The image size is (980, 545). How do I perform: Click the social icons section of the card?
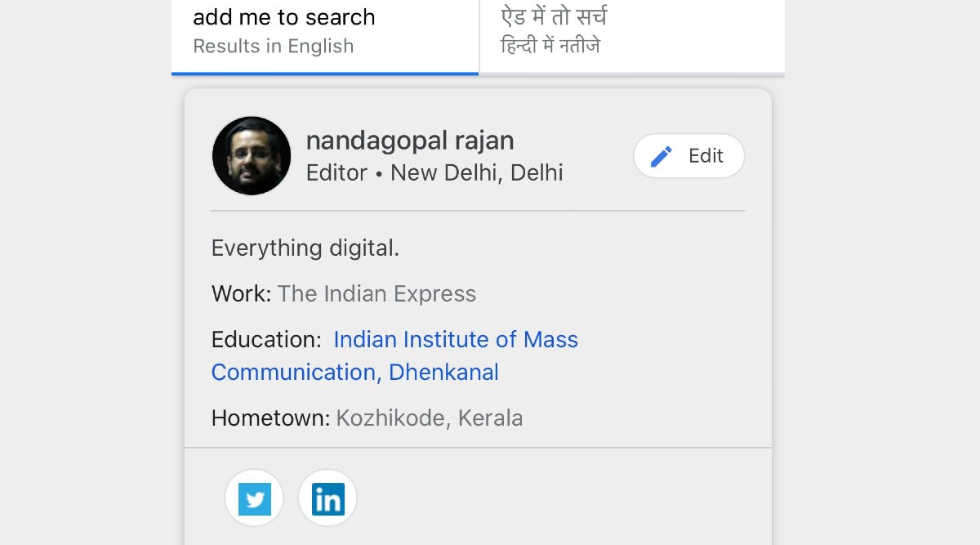coord(291,498)
